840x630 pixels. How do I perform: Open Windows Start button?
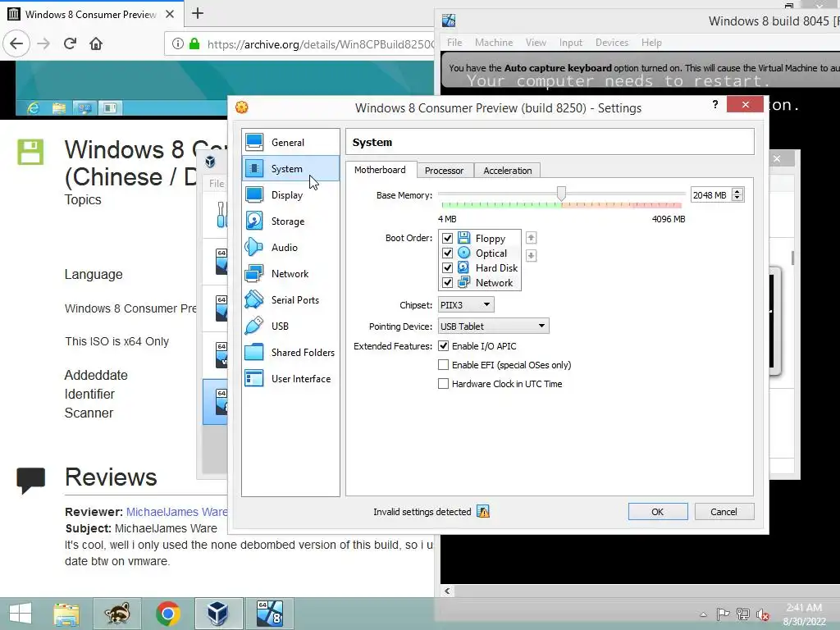(21, 614)
